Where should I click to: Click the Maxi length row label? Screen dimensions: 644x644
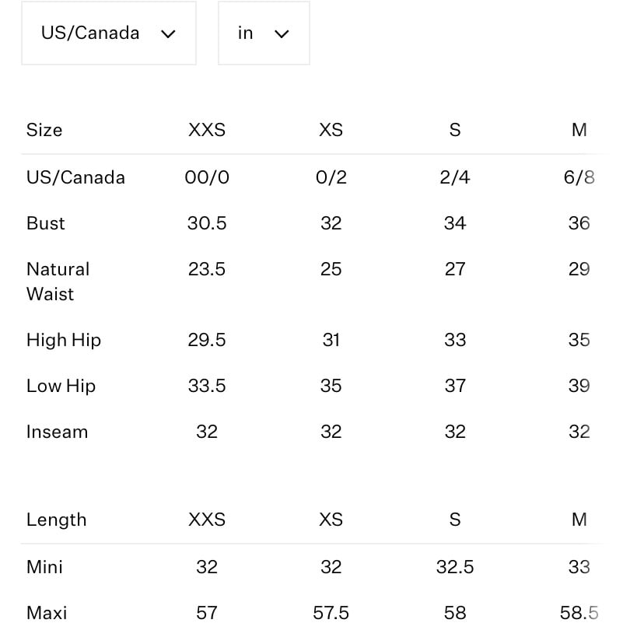pyautogui.click(x=47, y=613)
